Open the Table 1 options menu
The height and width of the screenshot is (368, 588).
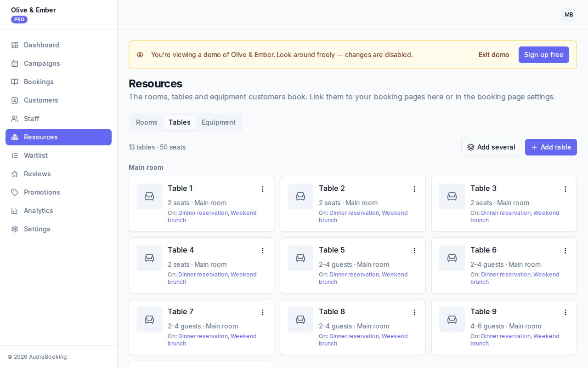(x=263, y=189)
